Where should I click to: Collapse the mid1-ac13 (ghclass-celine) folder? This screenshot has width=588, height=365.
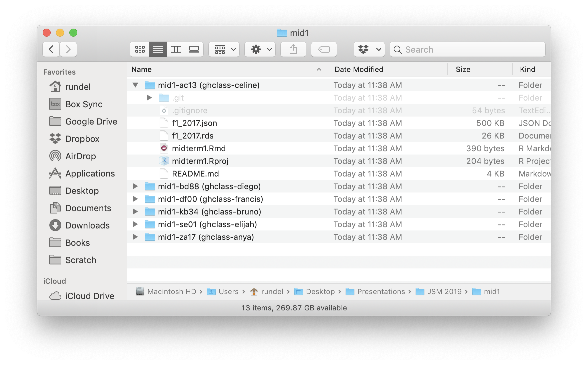click(135, 85)
